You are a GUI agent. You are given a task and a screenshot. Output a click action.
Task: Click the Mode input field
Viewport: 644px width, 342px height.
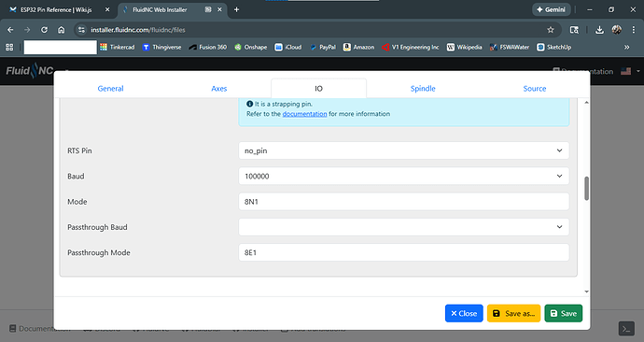pos(404,202)
